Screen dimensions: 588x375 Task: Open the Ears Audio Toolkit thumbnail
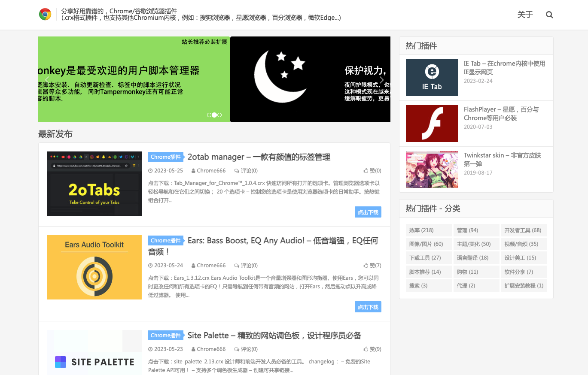(x=94, y=267)
